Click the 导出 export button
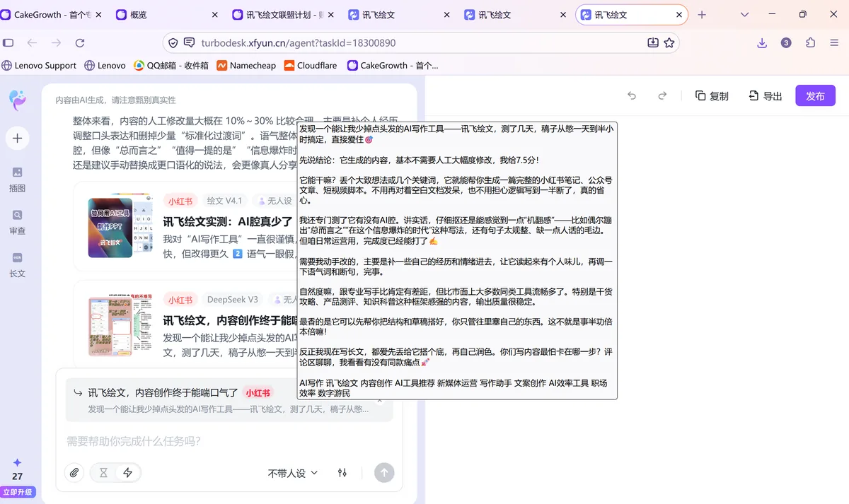Screen dimensions: 849x504 766,95
